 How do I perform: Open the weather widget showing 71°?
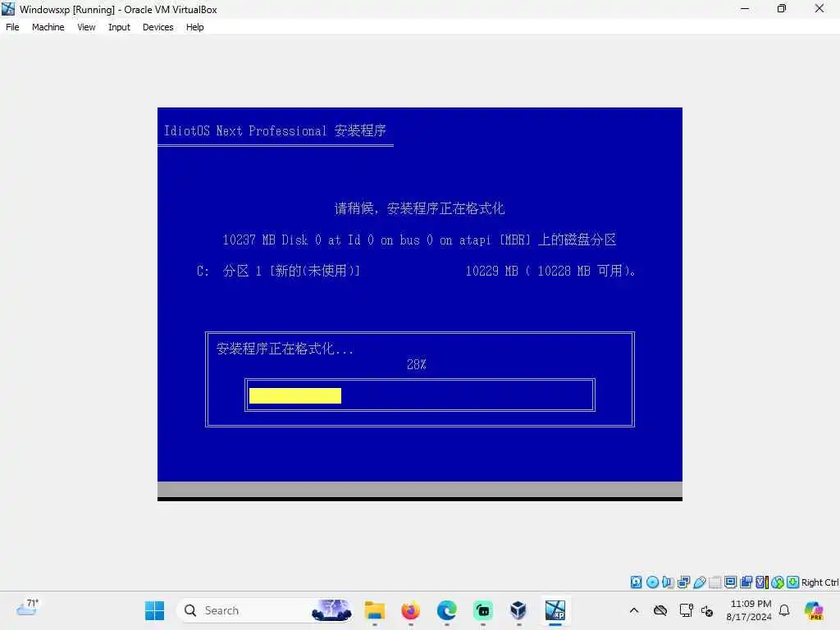click(x=27, y=608)
